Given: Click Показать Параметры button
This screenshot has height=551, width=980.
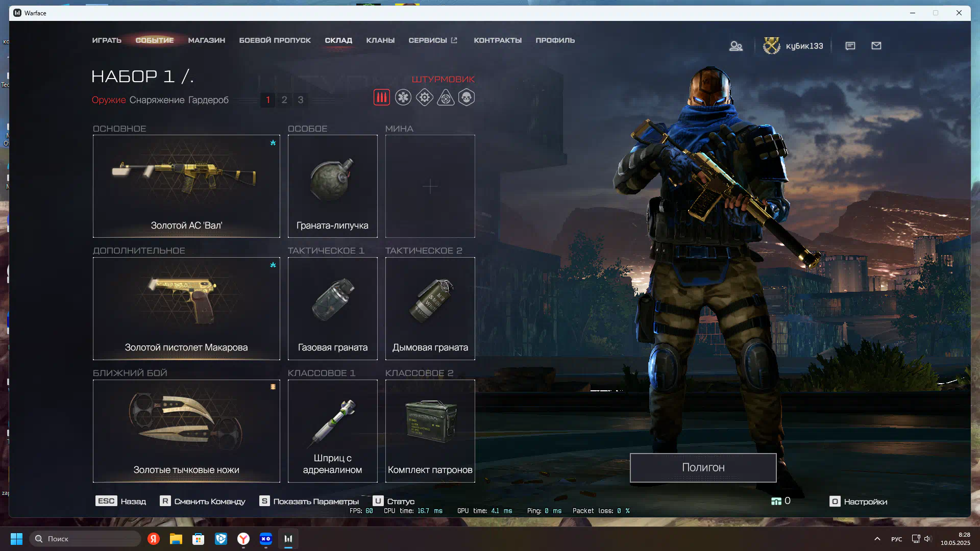Looking at the screenshot, I should 309,502.
